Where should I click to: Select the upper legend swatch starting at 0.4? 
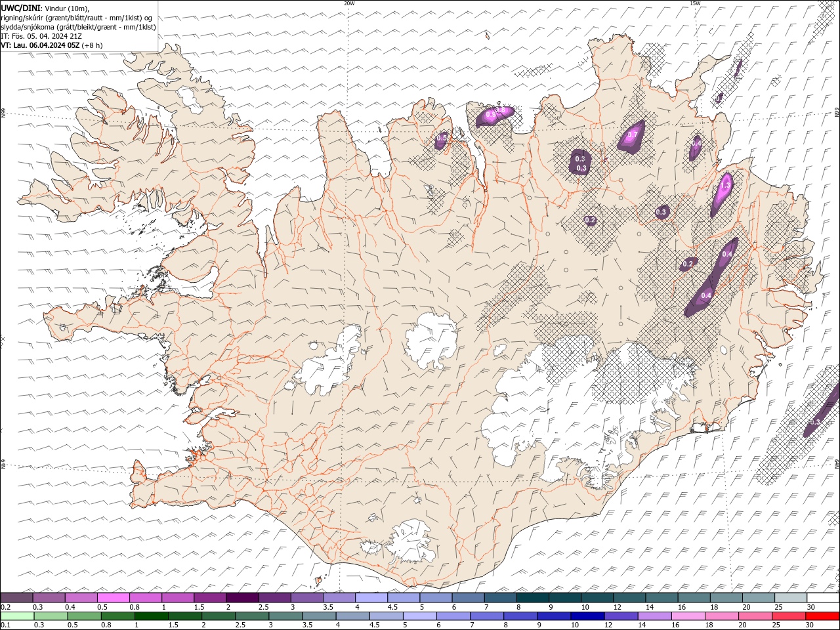pos(81,598)
